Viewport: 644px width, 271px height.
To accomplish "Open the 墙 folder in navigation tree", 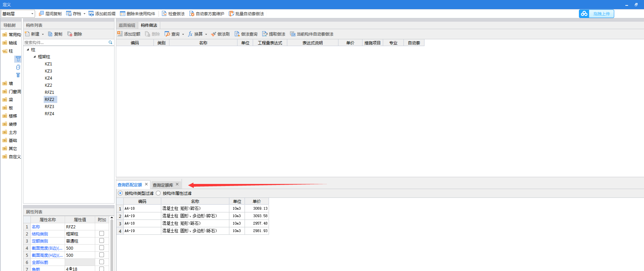I will click(x=5, y=83).
